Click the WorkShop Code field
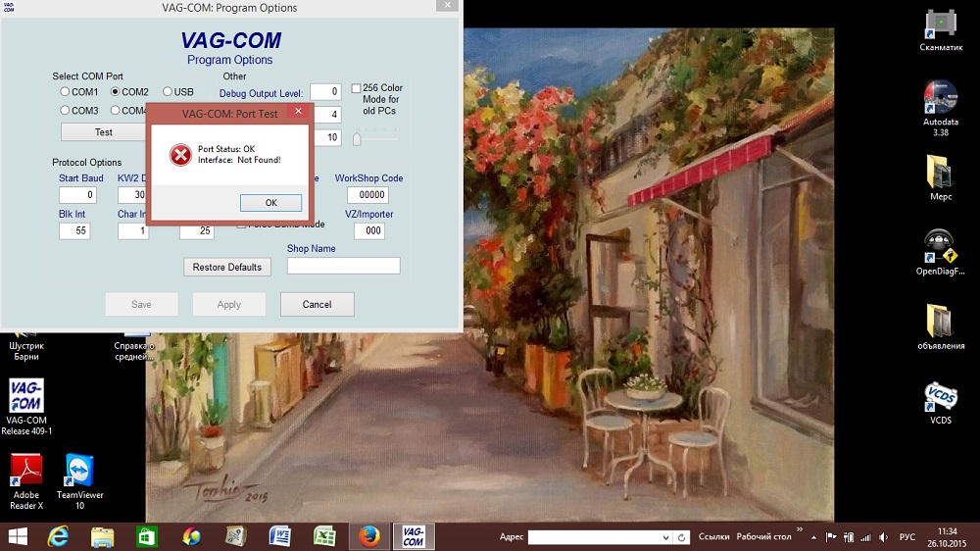The height and width of the screenshot is (551, 980). (x=368, y=195)
